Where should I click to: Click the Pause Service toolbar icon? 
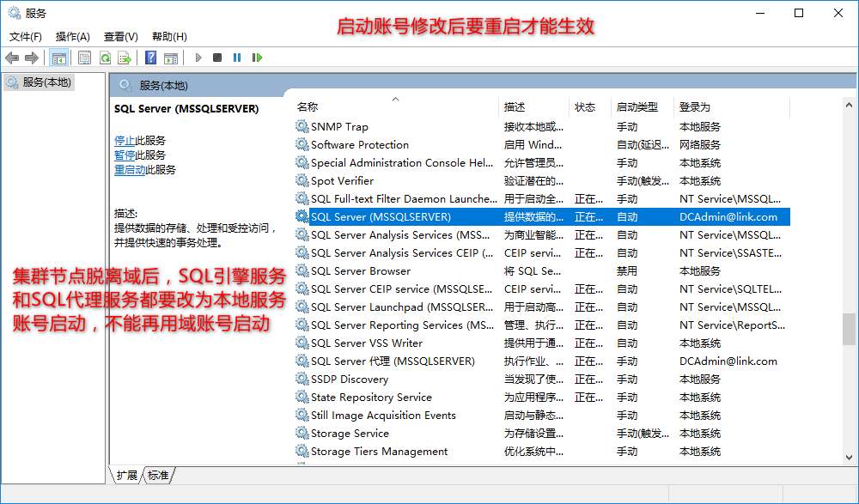237,58
